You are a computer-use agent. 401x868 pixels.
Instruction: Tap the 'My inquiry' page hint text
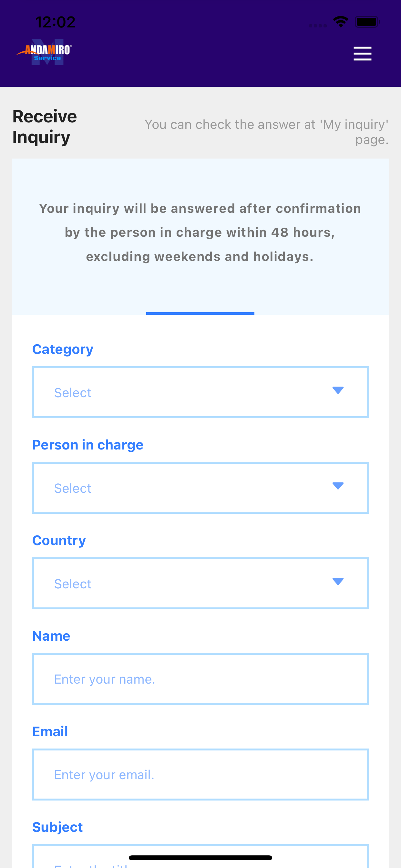267,132
